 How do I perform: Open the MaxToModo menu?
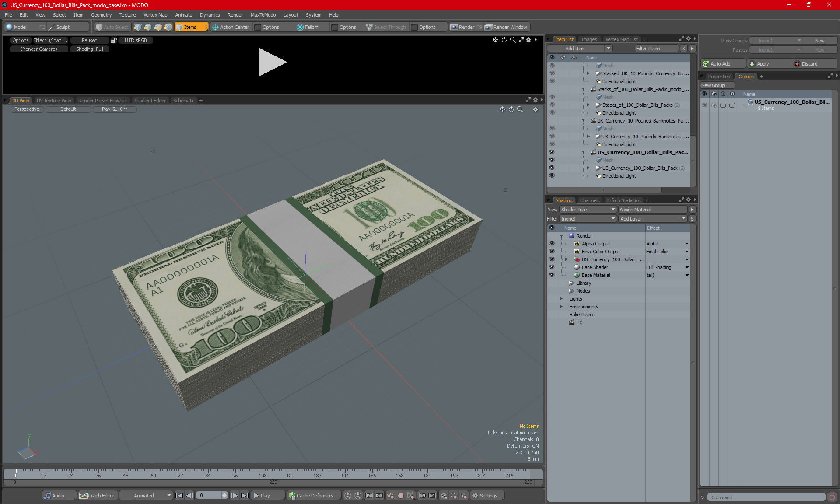(x=263, y=15)
